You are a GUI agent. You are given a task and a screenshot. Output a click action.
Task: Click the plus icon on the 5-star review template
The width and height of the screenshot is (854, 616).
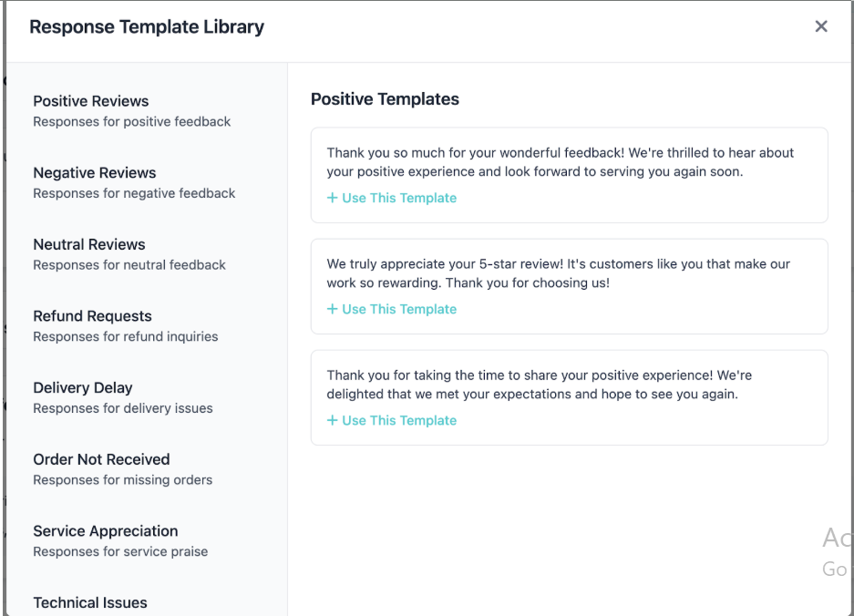pos(332,309)
